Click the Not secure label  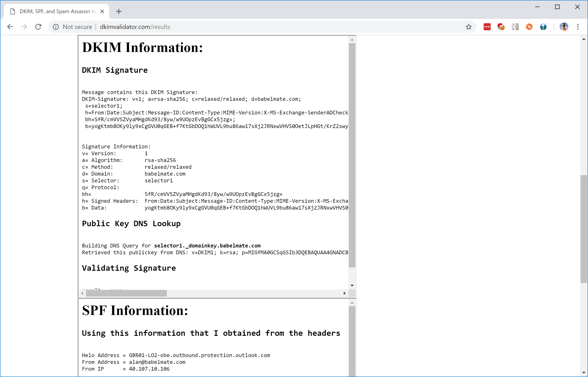coord(77,27)
